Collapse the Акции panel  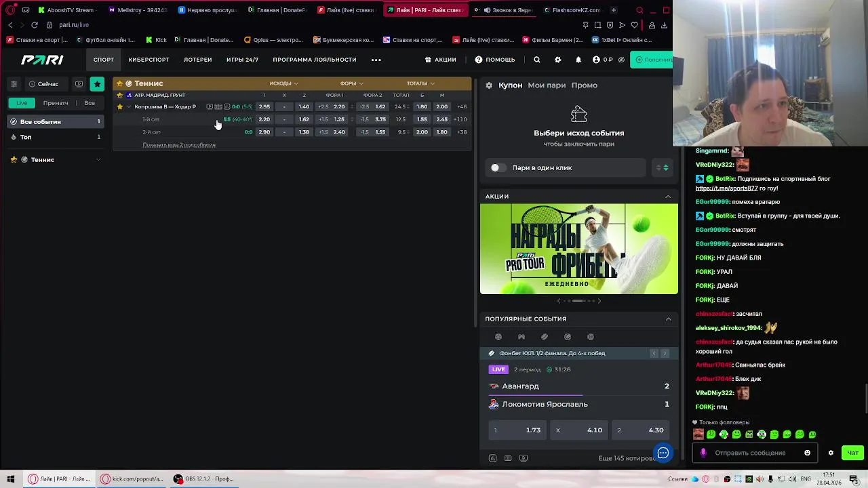[668, 197]
